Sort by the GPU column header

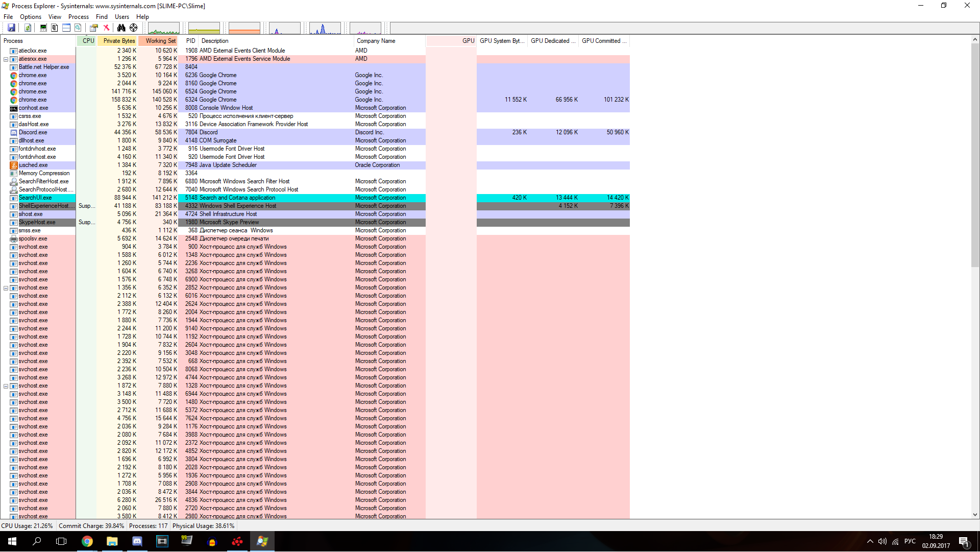451,41
